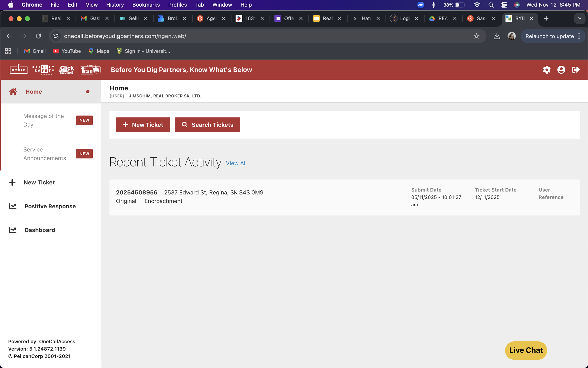Open Chrome's three-dot menu next to Relaunch
This screenshot has width=588, height=368.
pyautogui.click(x=579, y=36)
